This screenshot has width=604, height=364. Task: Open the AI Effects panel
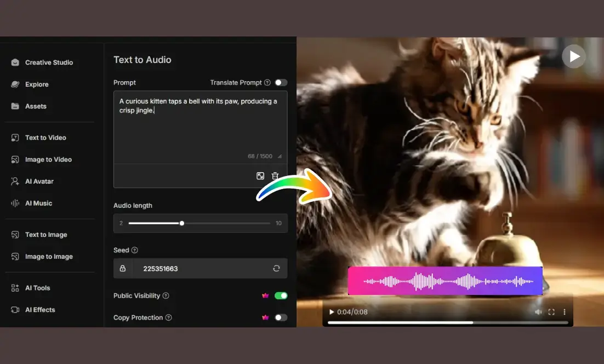(39, 309)
